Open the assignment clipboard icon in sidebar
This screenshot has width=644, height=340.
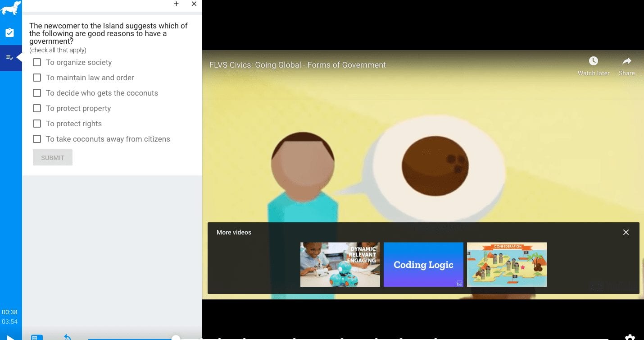tap(9, 33)
